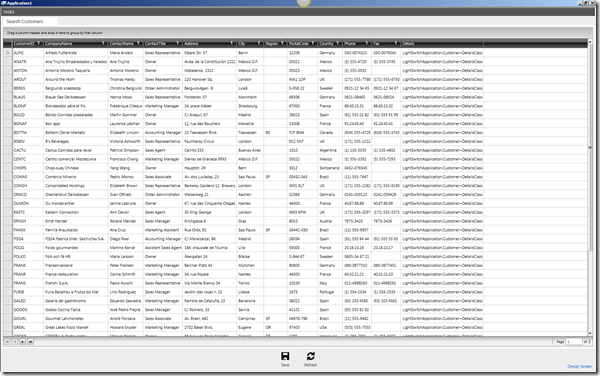This screenshot has height=376, width=600.
Task: Click the grid's vertical scrollbar up arrow
Action: click(590, 42)
